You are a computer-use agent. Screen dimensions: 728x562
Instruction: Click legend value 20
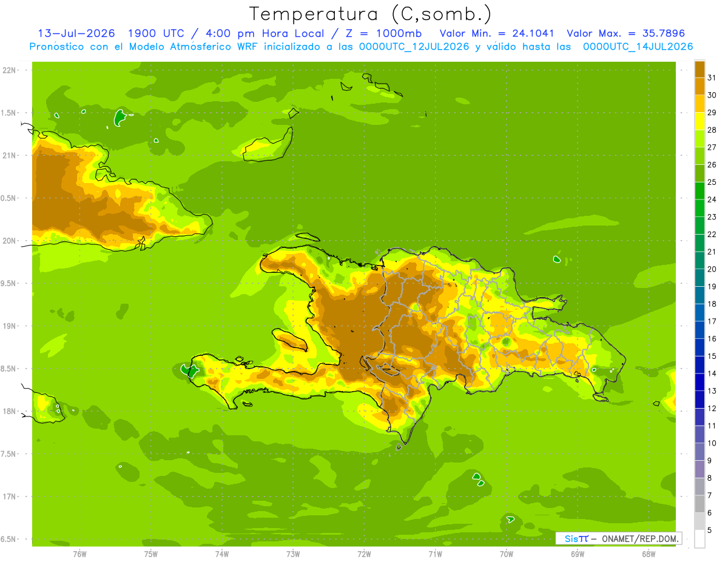point(712,269)
